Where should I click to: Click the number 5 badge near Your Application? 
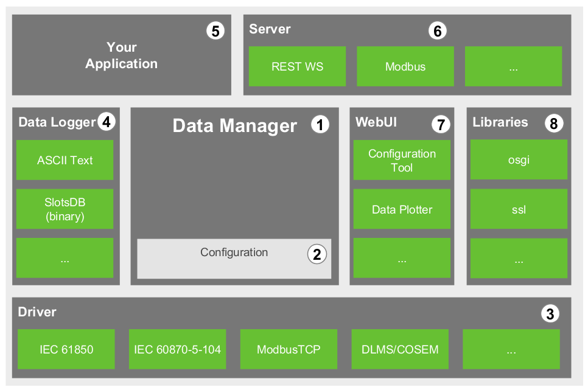(x=215, y=31)
